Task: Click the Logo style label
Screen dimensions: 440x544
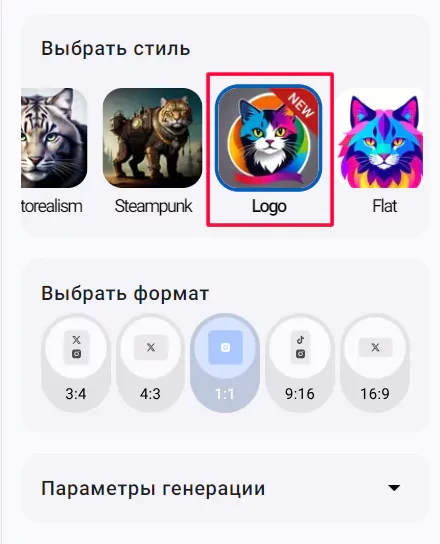Action: pos(269,206)
